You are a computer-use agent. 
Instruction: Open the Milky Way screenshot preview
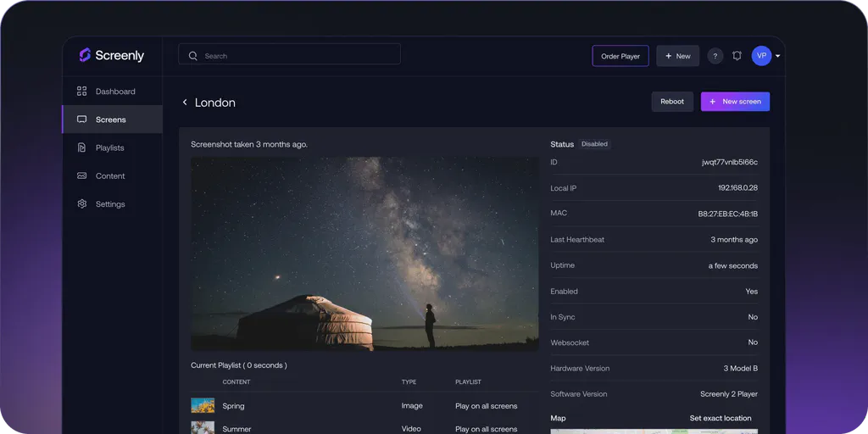pyautogui.click(x=364, y=253)
